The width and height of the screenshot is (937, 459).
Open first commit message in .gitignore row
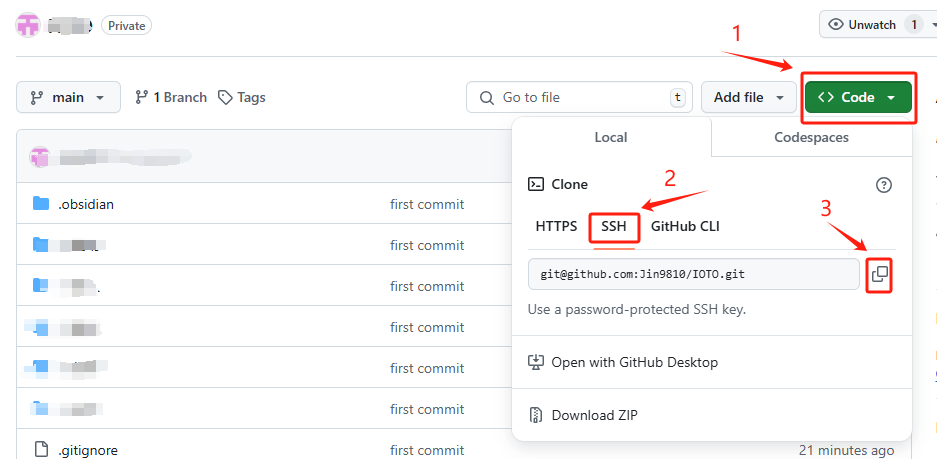[427, 450]
